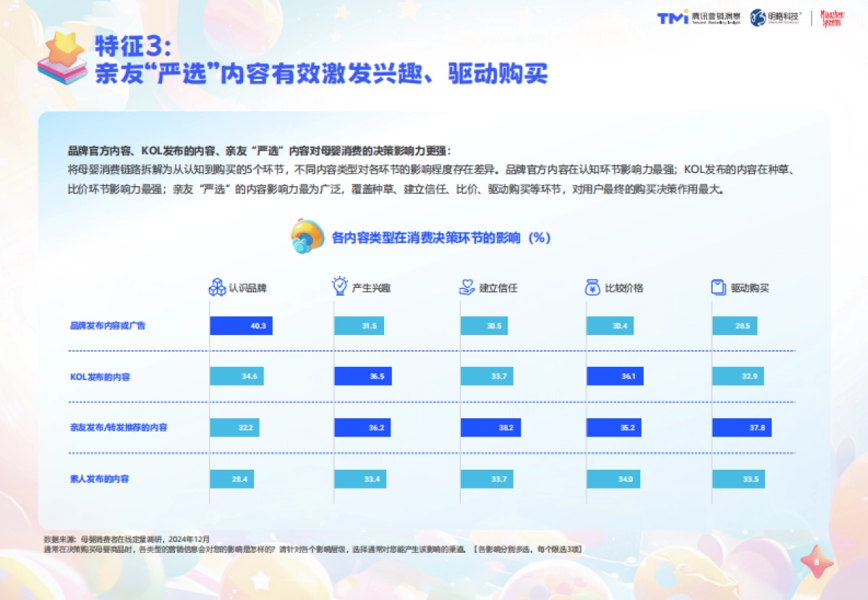The width and height of the screenshot is (868, 600).
Task: Click the dark blue 40.3 bar under 认识品牌
Action: [x=241, y=326]
